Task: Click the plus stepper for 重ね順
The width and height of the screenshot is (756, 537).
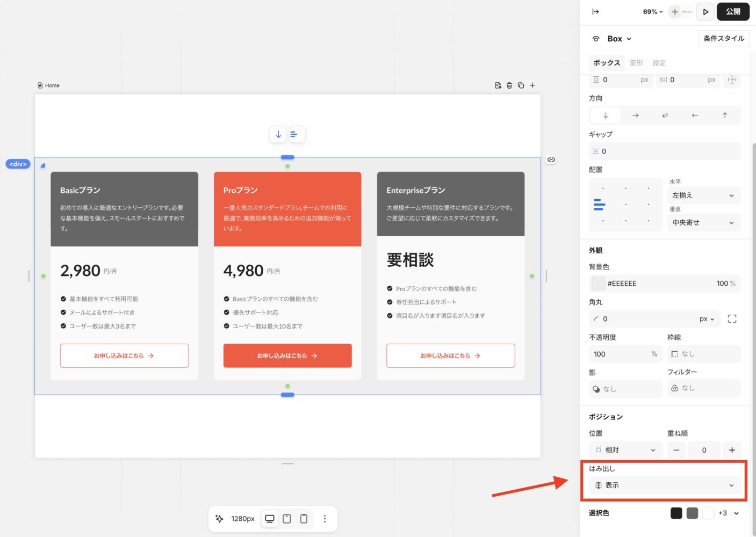Action: pyautogui.click(x=732, y=450)
